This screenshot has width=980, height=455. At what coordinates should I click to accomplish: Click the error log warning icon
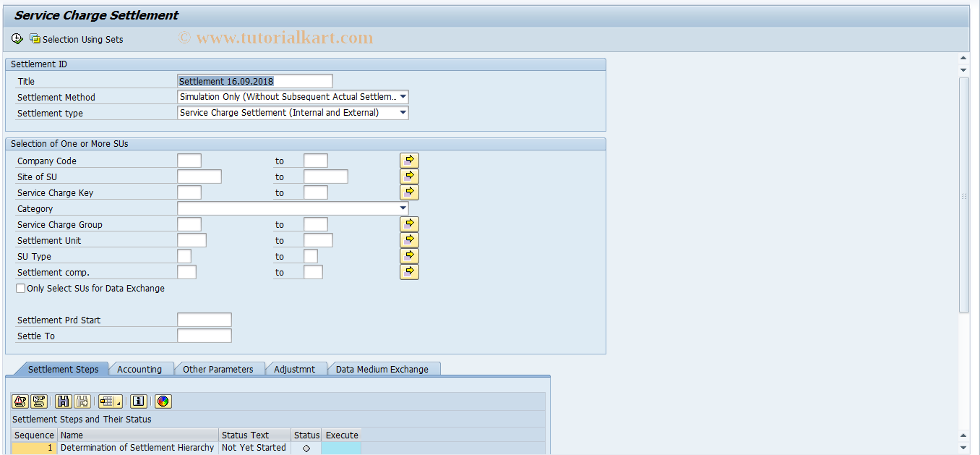(20, 401)
